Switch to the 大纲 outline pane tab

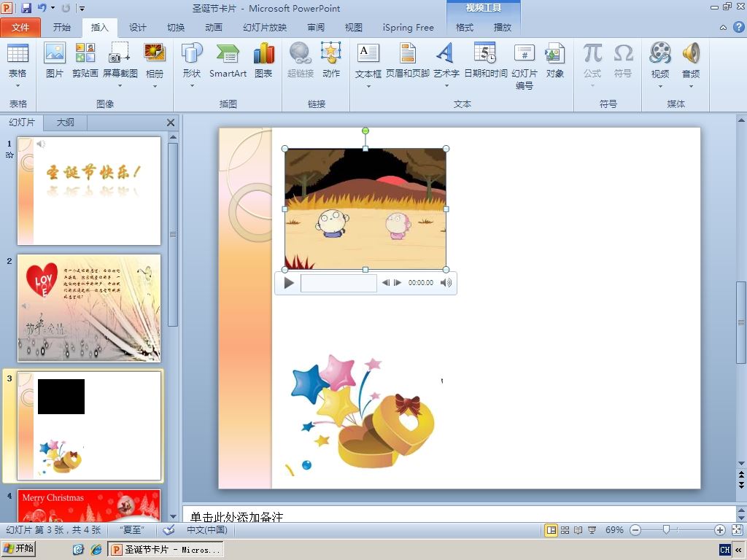pyautogui.click(x=65, y=122)
